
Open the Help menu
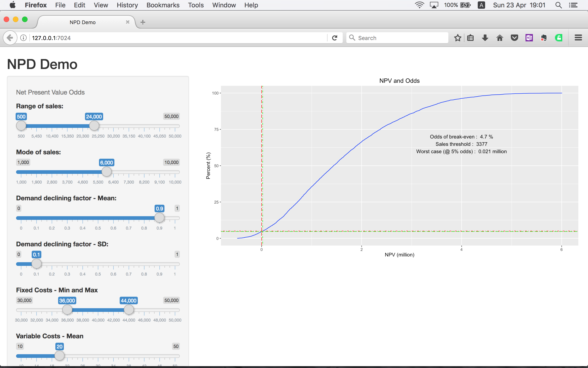coord(251,5)
